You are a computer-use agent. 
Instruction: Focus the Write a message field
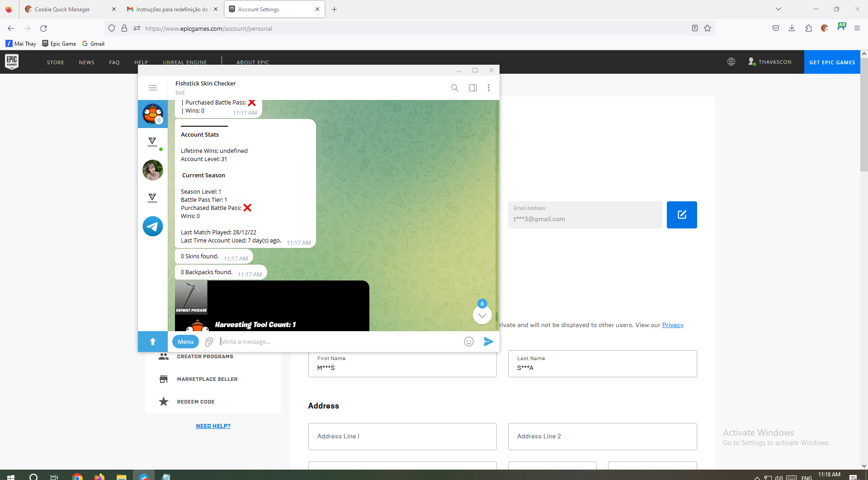pyautogui.click(x=339, y=342)
